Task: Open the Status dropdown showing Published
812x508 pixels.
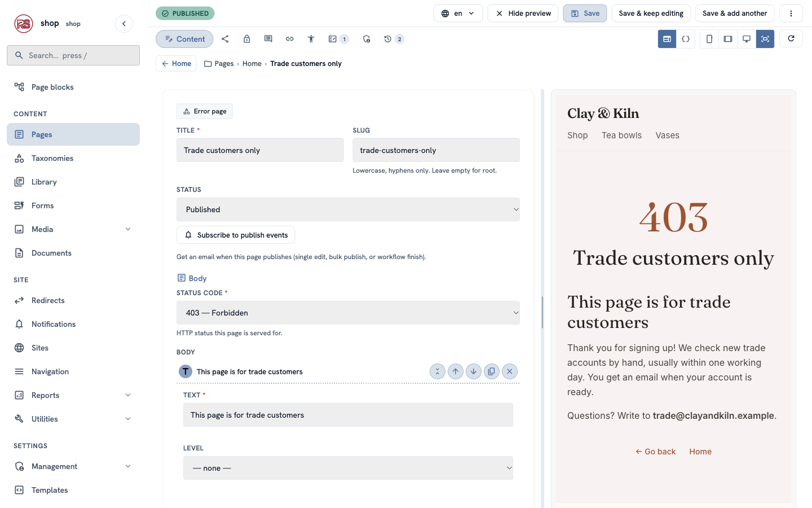Action: tap(348, 209)
